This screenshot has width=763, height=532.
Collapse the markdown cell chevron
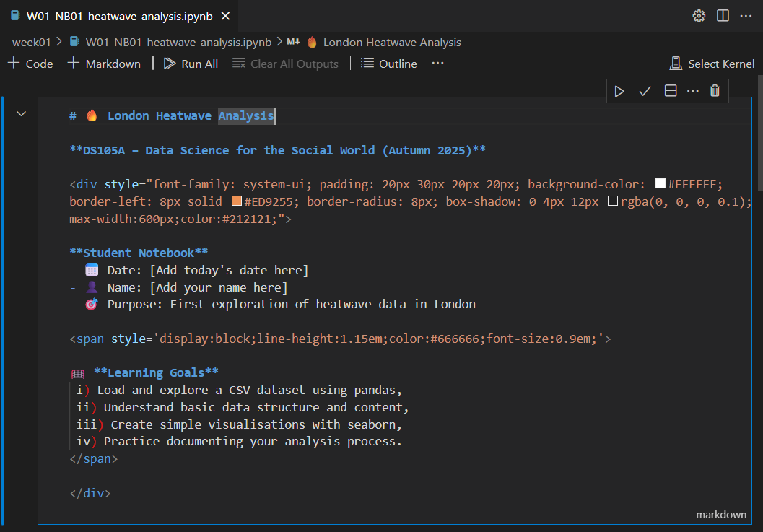(x=21, y=113)
